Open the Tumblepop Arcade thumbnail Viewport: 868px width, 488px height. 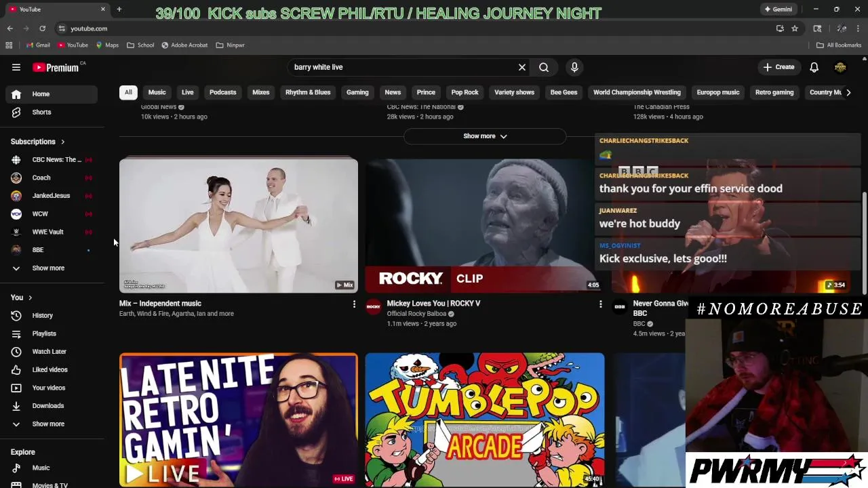click(x=484, y=420)
